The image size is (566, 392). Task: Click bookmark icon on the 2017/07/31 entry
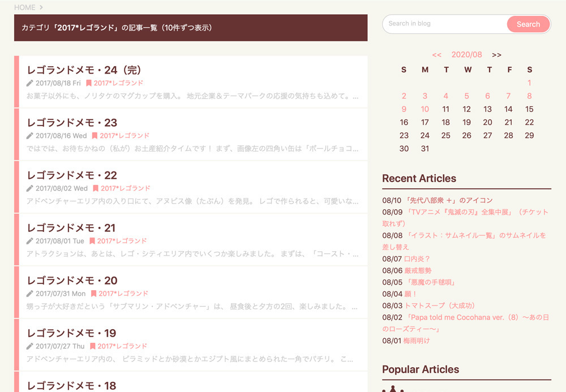pyautogui.click(x=93, y=294)
